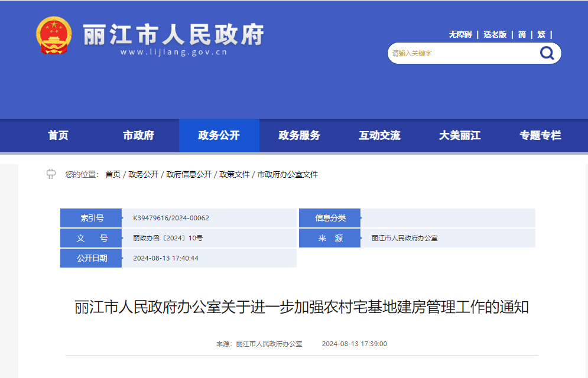Click the article timestamp 2024-08-13 17:39:00
This screenshot has height=378, width=588.
355,344
